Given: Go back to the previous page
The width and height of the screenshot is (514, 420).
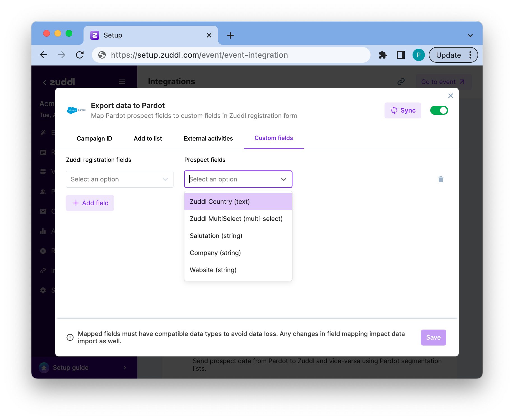Looking at the screenshot, I should (x=44, y=55).
